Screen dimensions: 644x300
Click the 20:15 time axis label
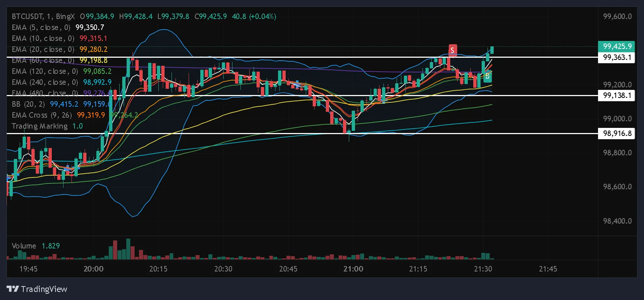point(158,269)
